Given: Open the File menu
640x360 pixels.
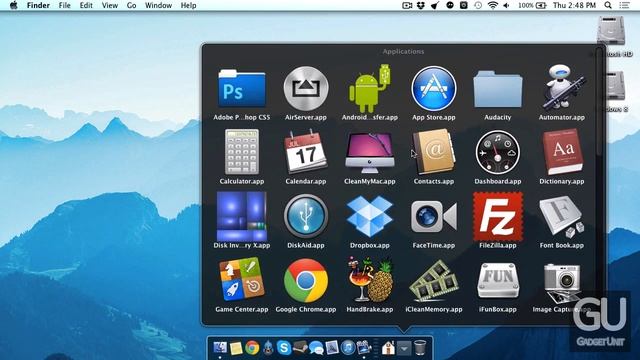Looking at the screenshot, I should pos(64,5).
